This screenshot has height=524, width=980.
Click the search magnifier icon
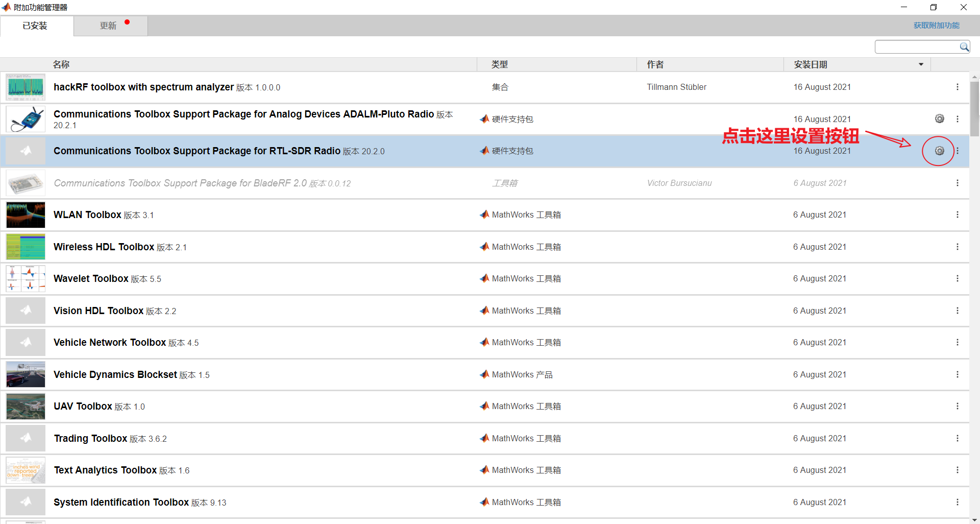click(964, 47)
